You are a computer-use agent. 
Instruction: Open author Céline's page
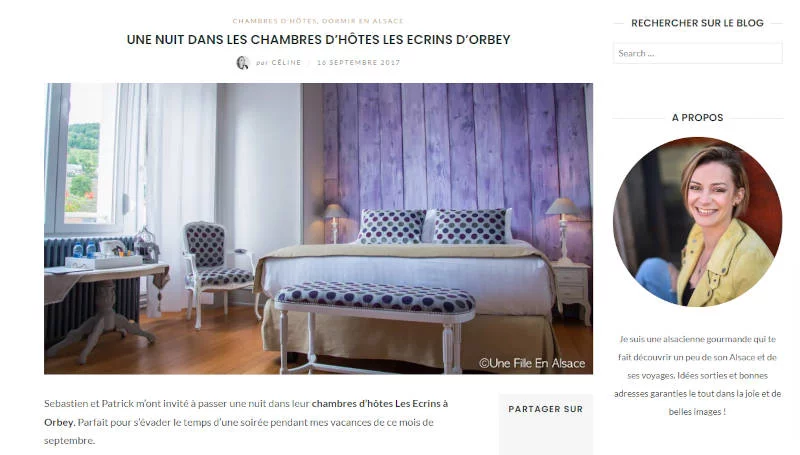coord(286,62)
